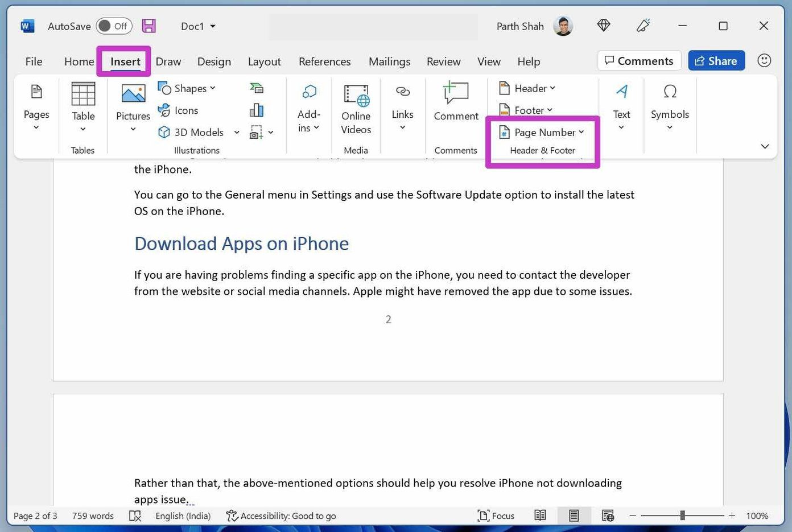Insert a Chart from Illustrations

pyautogui.click(x=257, y=110)
